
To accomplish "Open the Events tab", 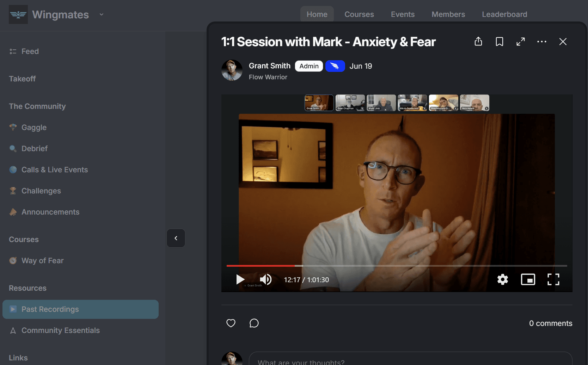I will pos(403,14).
